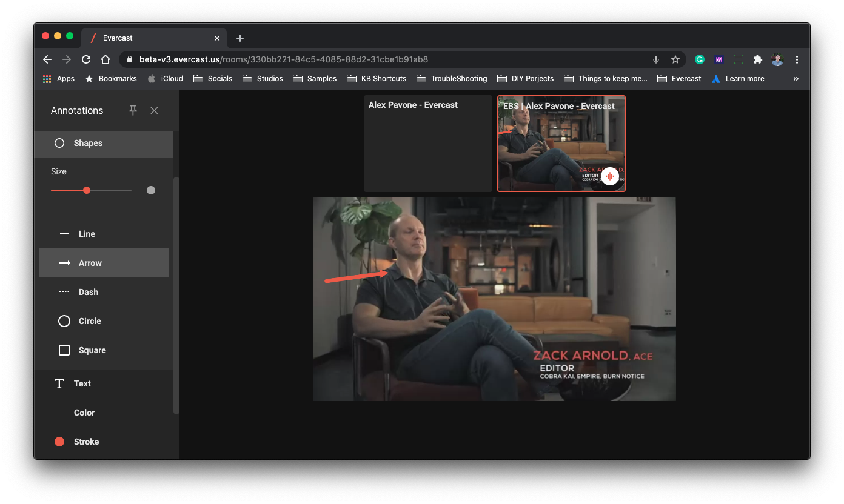Open the Socials bookmark folder
The height and width of the screenshot is (504, 844).
(x=212, y=79)
